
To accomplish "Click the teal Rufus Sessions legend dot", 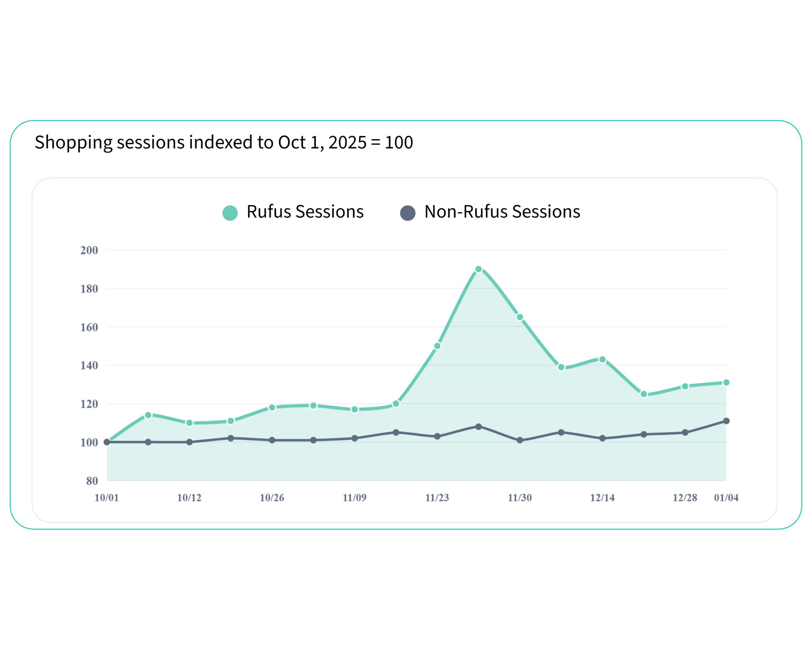I will 230,213.
